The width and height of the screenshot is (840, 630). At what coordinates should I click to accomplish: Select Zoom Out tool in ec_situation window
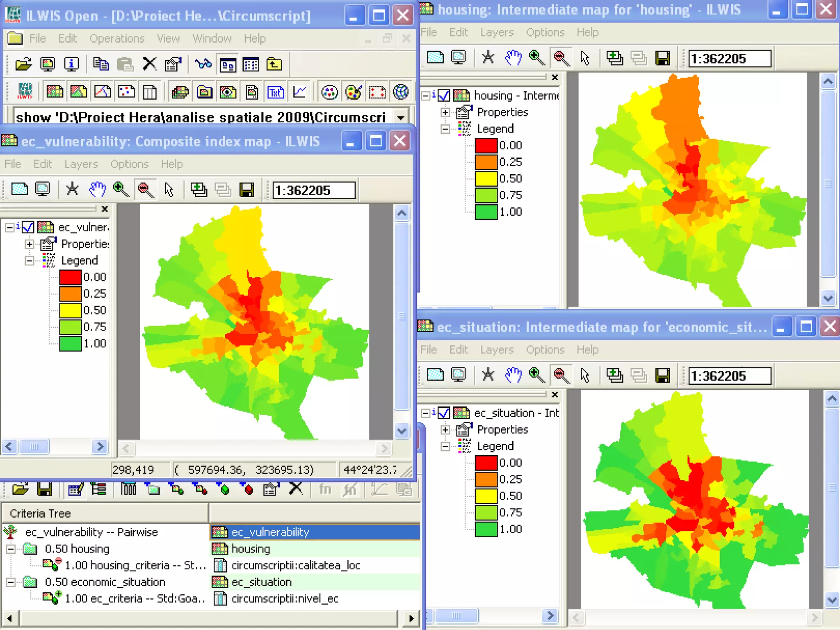click(x=561, y=375)
